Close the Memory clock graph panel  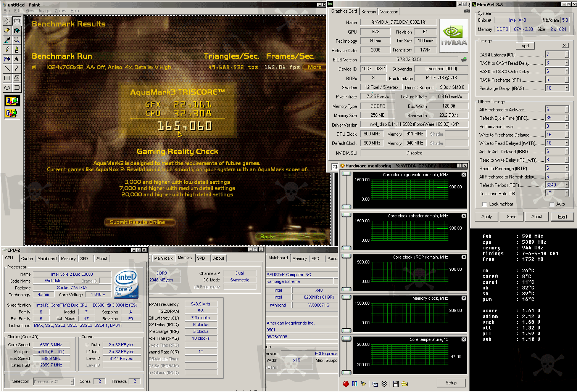pyautogui.click(x=464, y=298)
